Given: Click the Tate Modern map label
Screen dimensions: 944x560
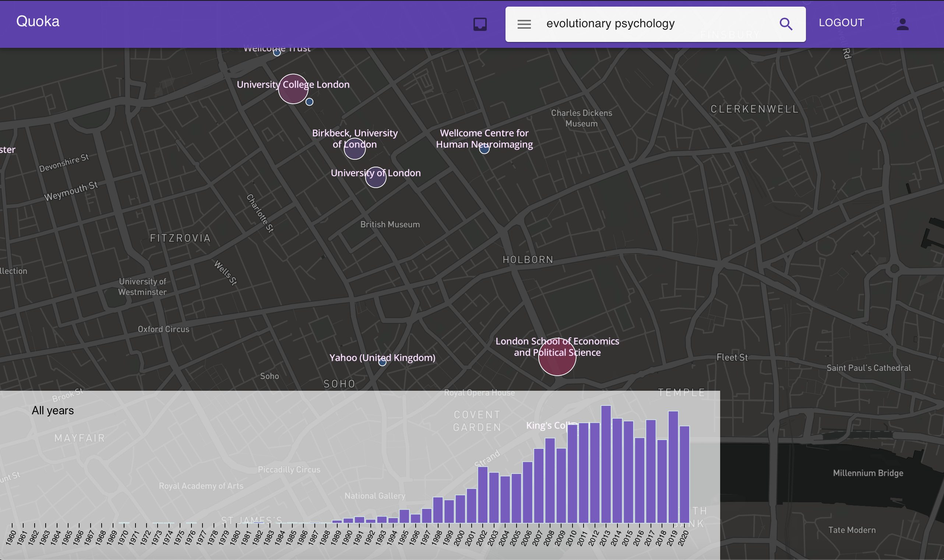Looking at the screenshot, I should (852, 530).
